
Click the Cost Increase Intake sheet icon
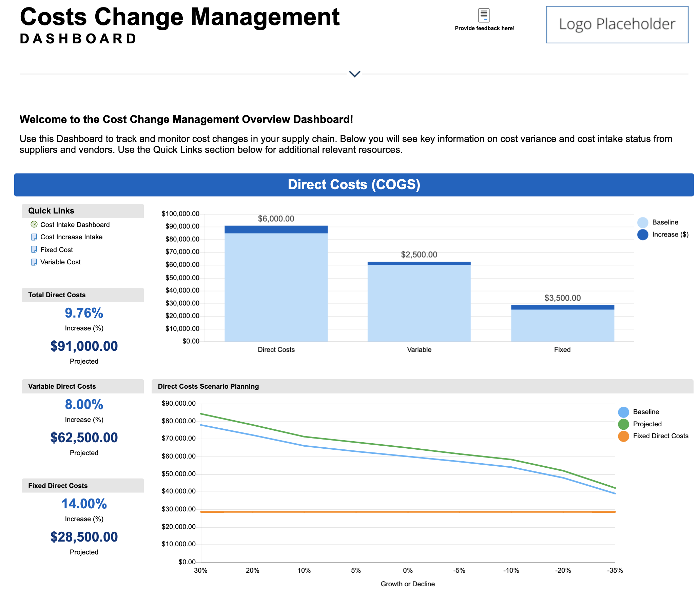[34, 237]
